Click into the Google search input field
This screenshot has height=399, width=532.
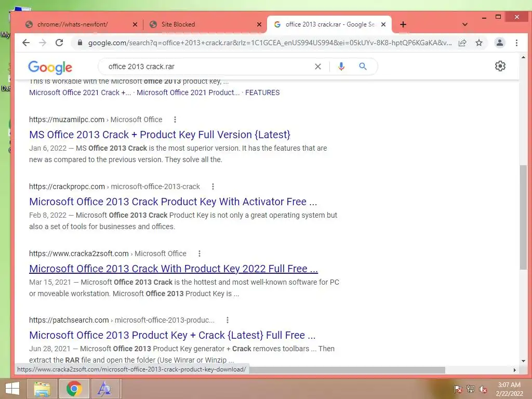coord(207,66)
